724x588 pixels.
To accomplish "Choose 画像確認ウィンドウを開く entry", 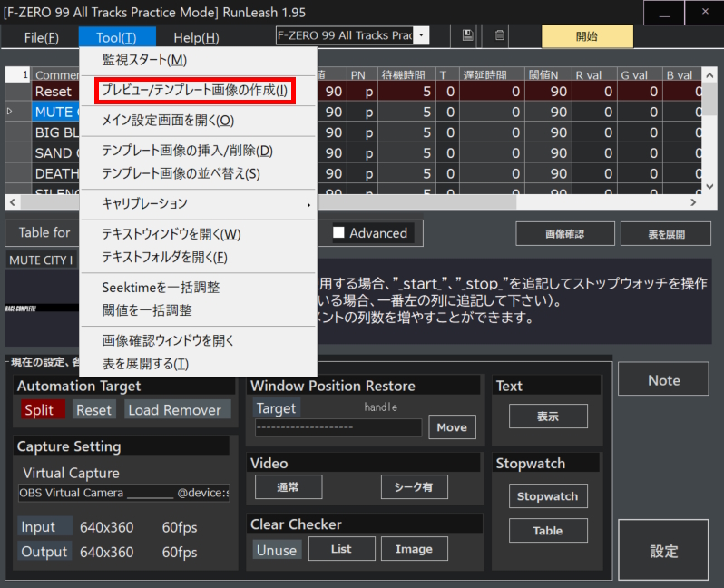I will pos(199,341).
